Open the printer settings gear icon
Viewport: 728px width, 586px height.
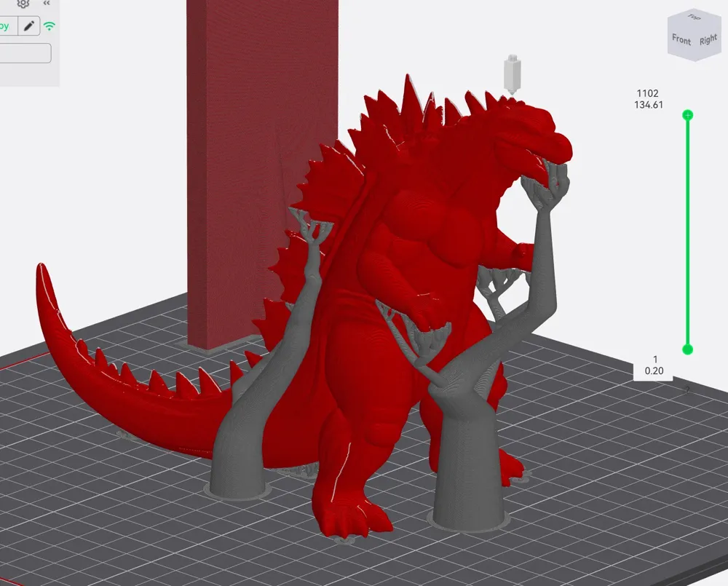[x=23, y=3]
